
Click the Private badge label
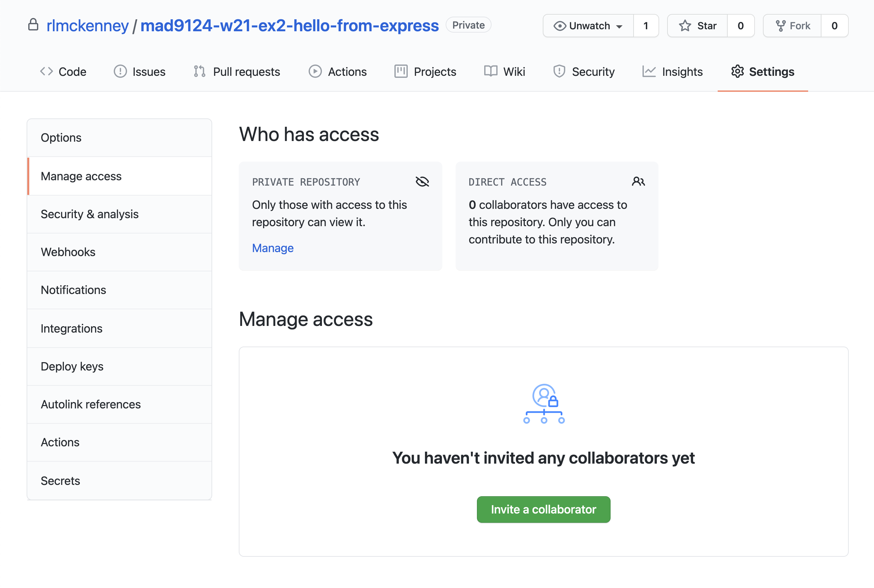pyautogui.click(x=468, y=25)
